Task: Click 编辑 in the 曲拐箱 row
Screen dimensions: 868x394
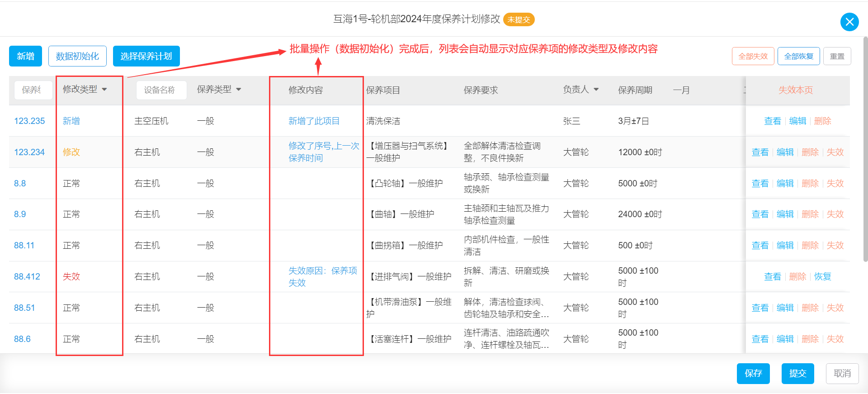Action: point(785,245)
